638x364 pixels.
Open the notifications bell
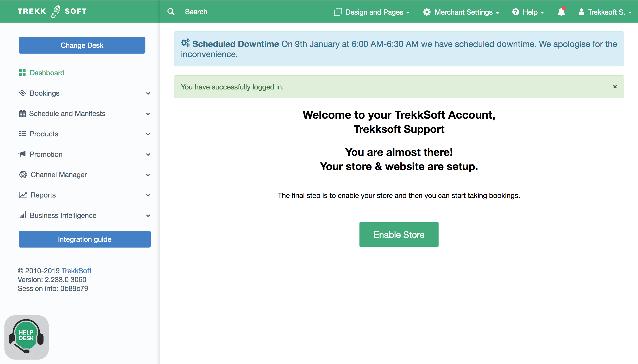pos(562,12)
